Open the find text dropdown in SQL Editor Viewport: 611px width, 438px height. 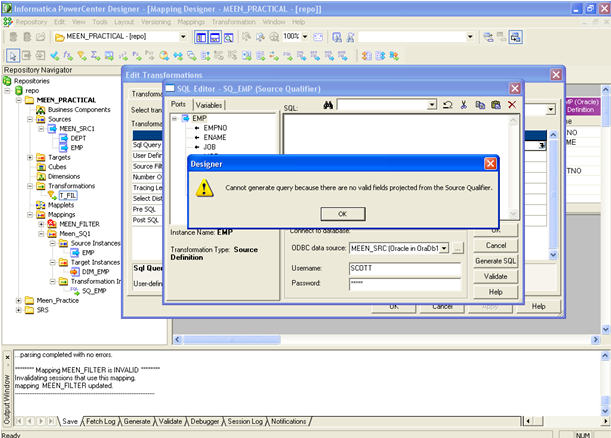432,104
